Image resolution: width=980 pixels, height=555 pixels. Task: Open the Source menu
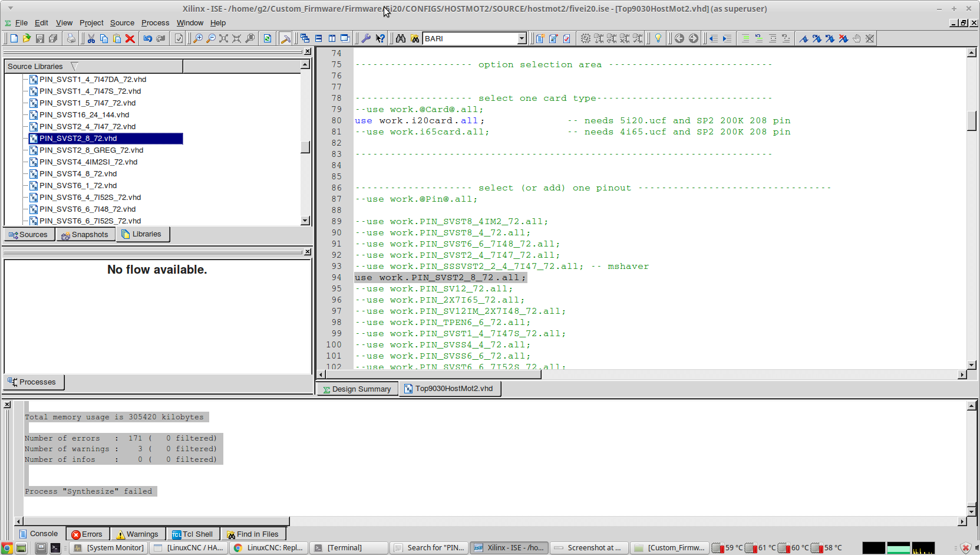coord(122,22)
